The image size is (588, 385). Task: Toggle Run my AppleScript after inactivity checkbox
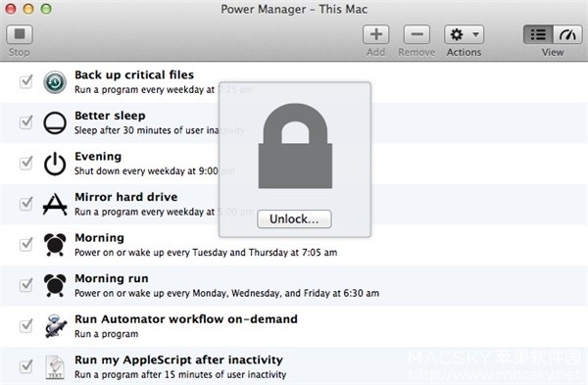coord(25,366)
